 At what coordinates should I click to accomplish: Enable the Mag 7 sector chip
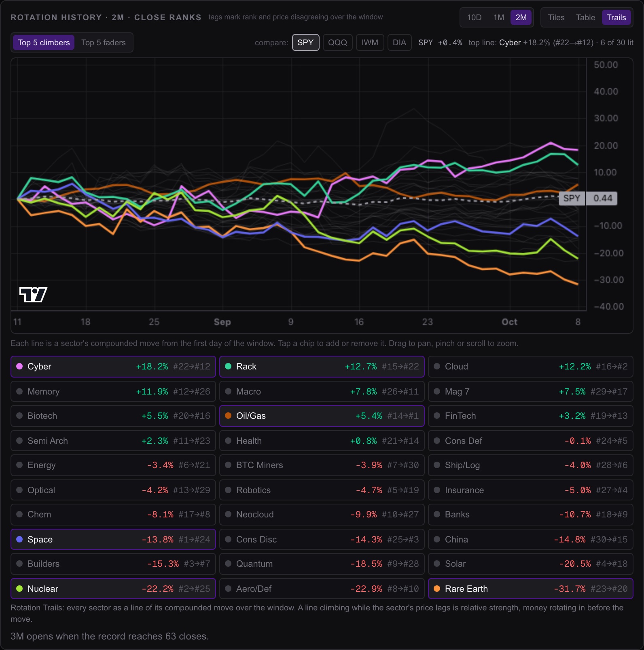pos(531,391)
